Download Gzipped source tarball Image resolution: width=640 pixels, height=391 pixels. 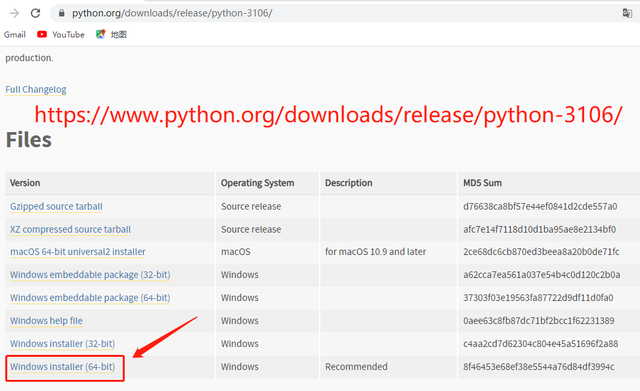coord(56,207)
